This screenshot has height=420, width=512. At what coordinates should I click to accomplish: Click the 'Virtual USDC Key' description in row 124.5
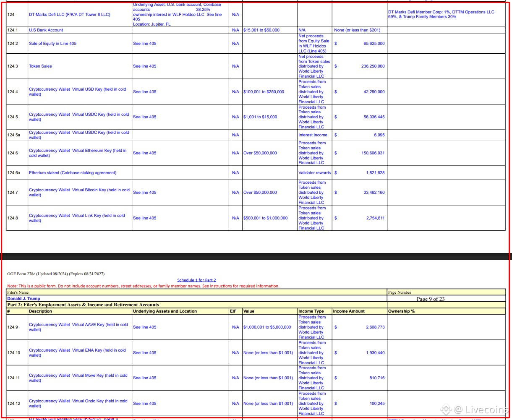(79, 117)
